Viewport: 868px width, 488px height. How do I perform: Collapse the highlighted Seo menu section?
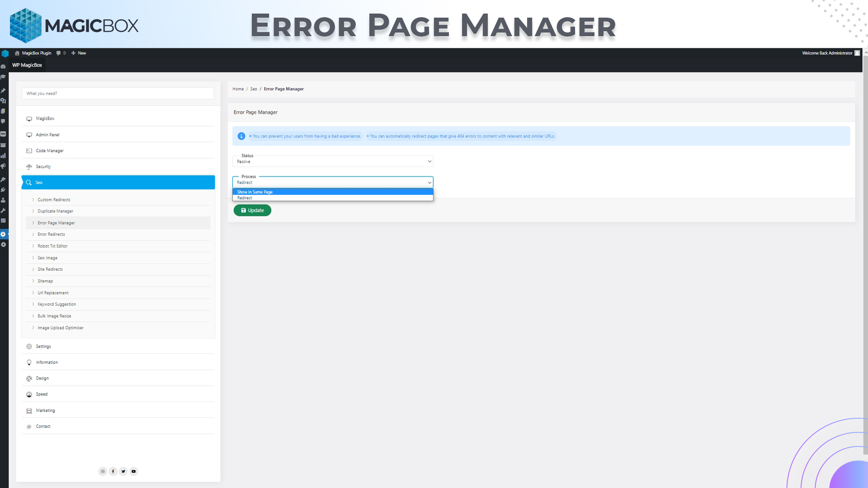[118, 183]
